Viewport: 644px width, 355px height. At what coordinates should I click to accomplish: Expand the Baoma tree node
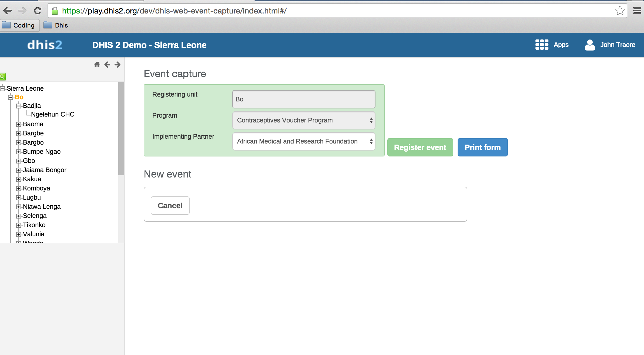[x=19, y=124]
